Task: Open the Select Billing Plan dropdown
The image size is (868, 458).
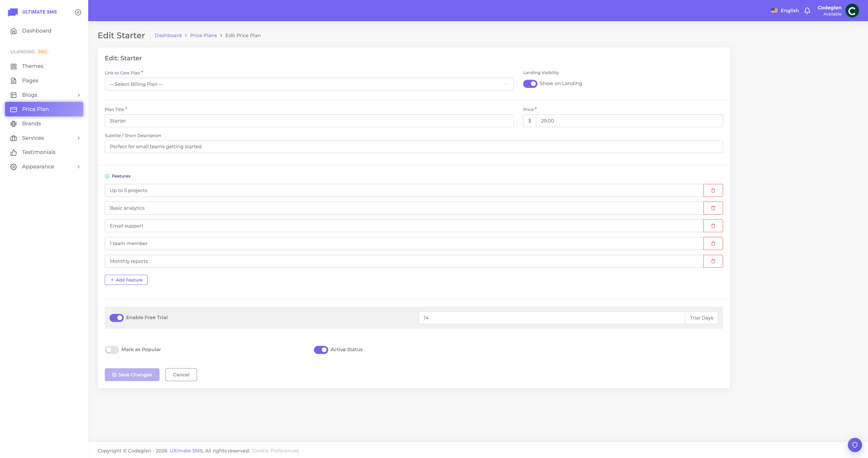Action: (x=309, y=84)
